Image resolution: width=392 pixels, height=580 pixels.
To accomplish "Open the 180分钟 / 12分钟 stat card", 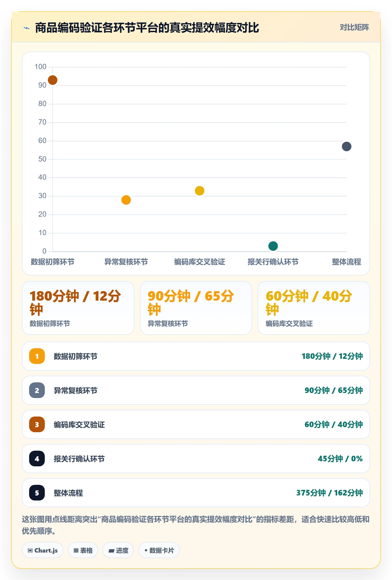I will coord(78,308).
